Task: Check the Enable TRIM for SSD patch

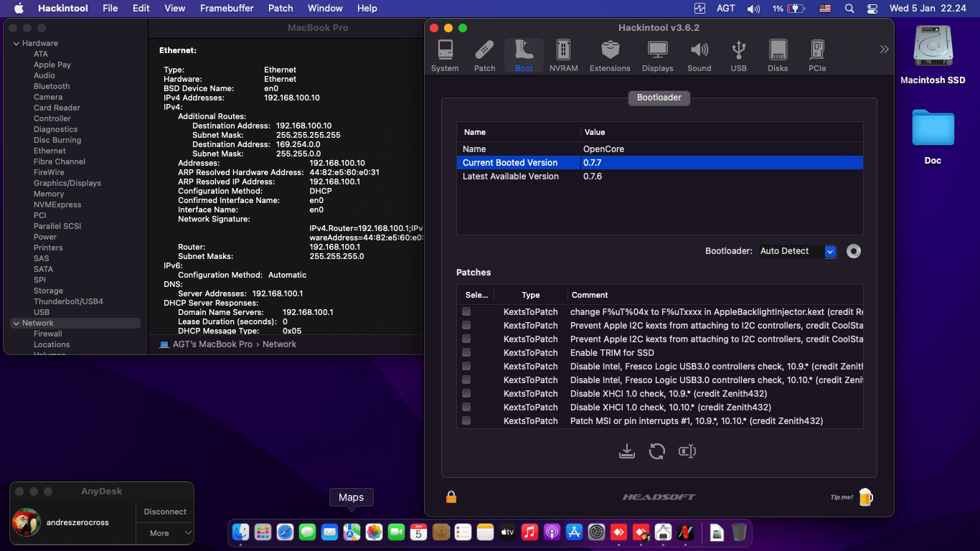Action: 466,353
